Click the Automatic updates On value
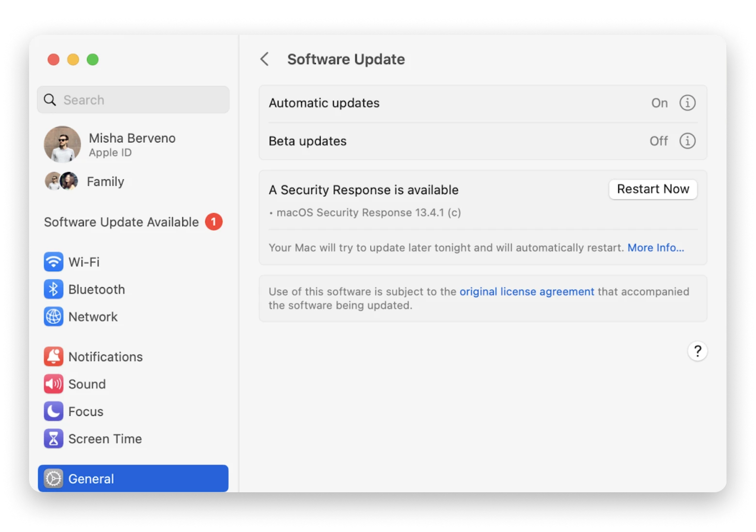 [x=659, y=103]
